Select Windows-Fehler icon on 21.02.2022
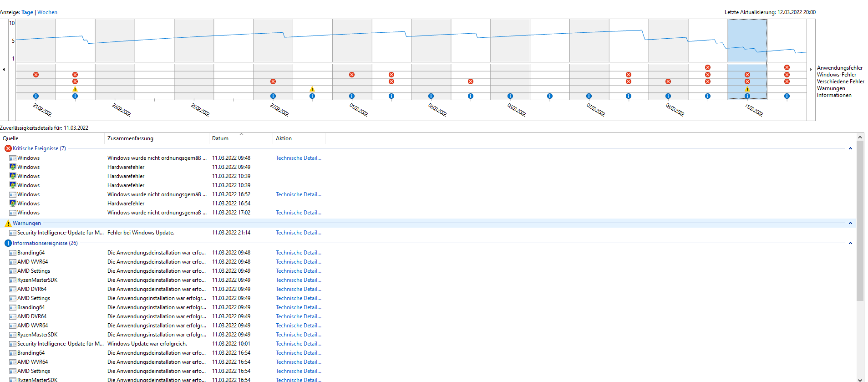Viewport: 868px width, 382px height. tap(36, 75)
